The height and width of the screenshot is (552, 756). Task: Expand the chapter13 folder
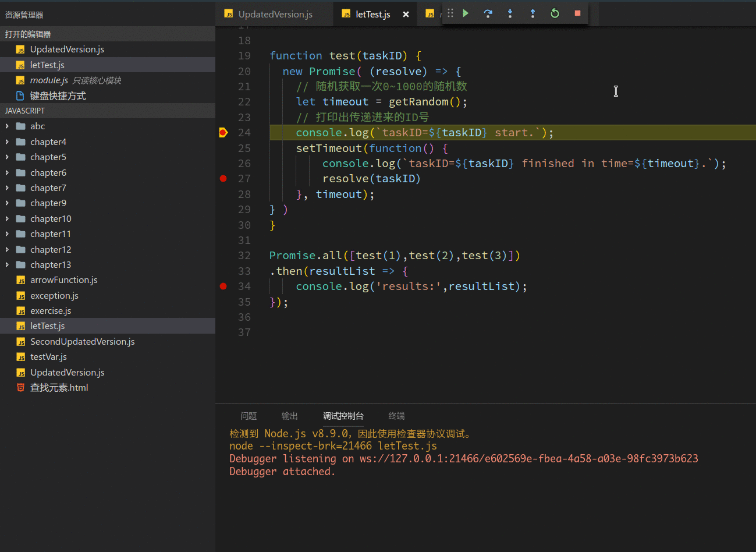(51, 265)
